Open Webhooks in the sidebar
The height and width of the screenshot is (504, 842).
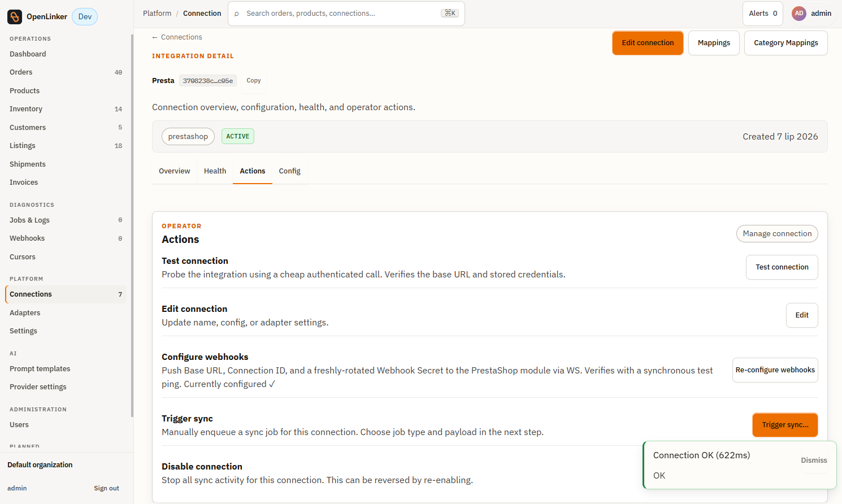[x=66, y=238]
